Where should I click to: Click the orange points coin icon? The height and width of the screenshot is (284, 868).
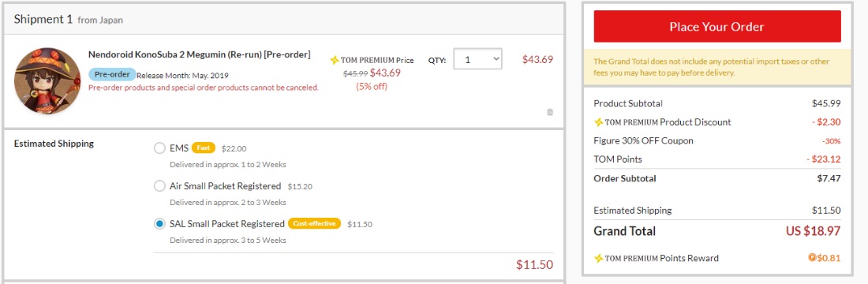[x=812, y=257]
